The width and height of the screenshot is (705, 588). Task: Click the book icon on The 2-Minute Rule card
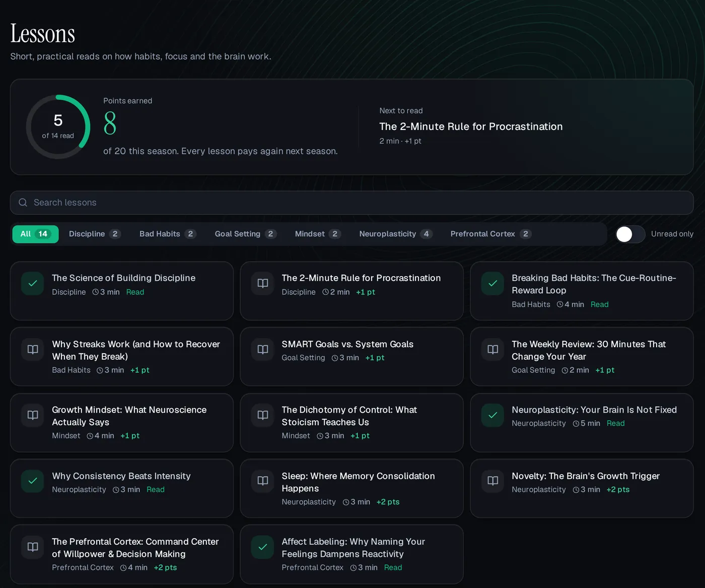[263, 283]
